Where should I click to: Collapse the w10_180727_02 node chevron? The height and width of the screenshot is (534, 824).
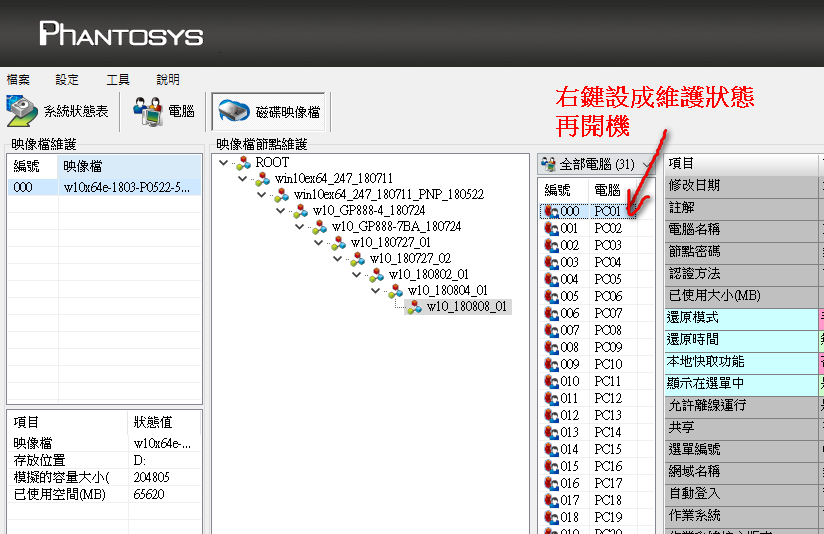tap(337, 258)
